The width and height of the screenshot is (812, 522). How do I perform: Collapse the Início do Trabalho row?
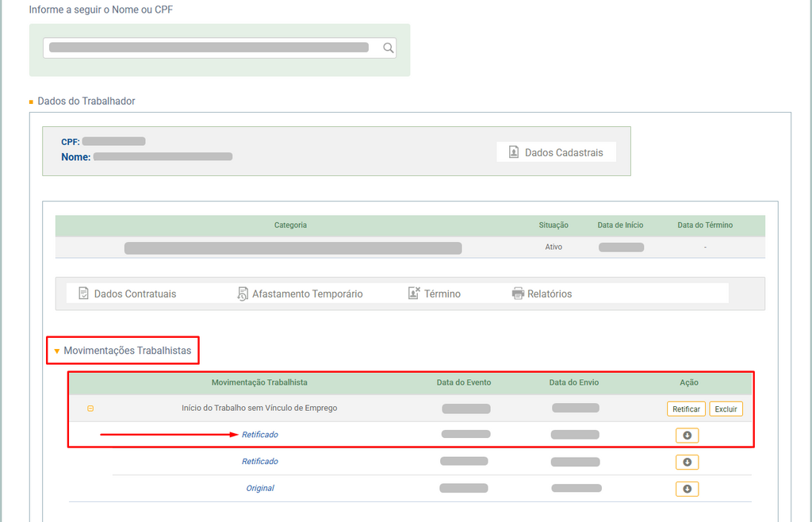(90, 409)
